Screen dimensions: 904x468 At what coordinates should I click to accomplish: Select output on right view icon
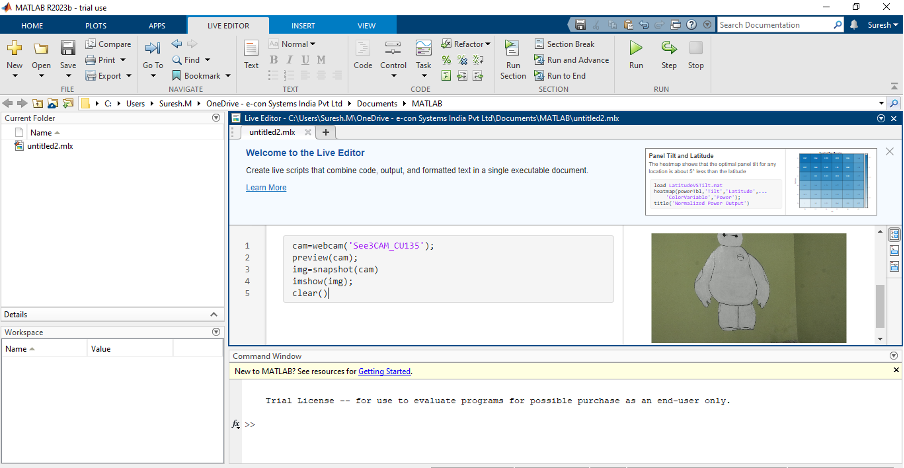tap(895, 235)
